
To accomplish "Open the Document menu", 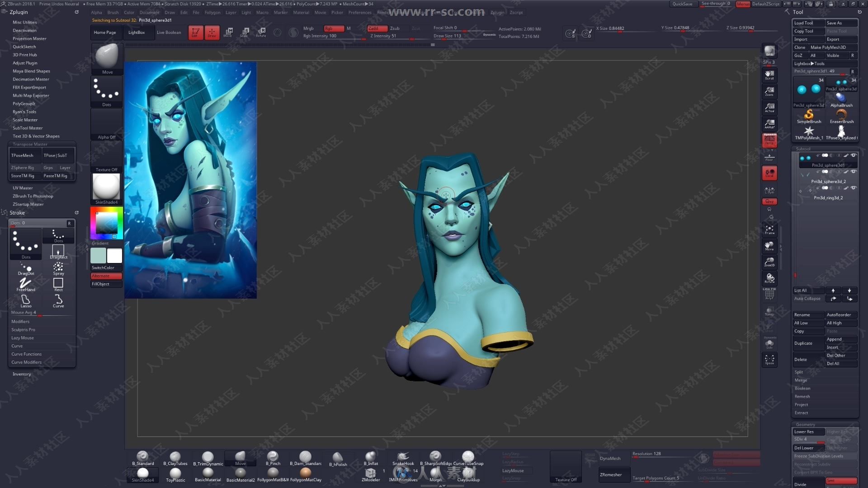I will pos(149,13).
